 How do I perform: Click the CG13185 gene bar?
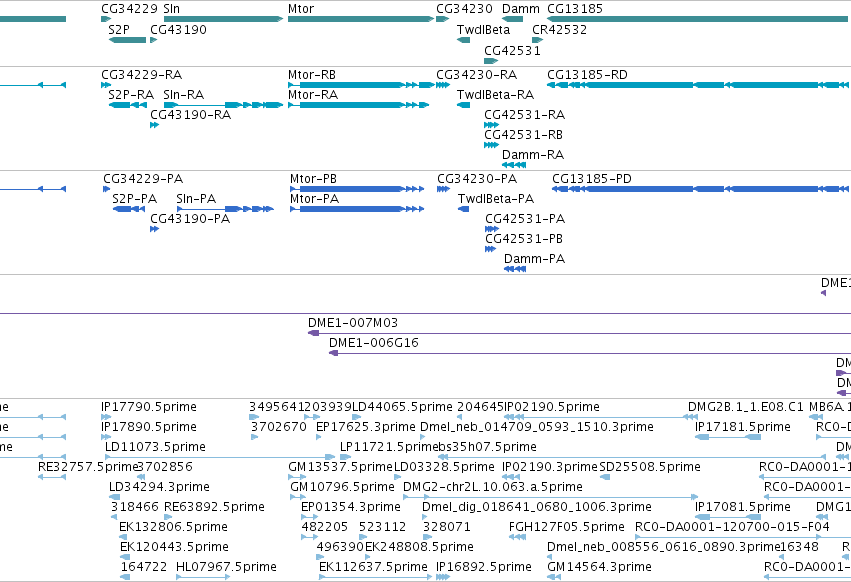point(699,19)
